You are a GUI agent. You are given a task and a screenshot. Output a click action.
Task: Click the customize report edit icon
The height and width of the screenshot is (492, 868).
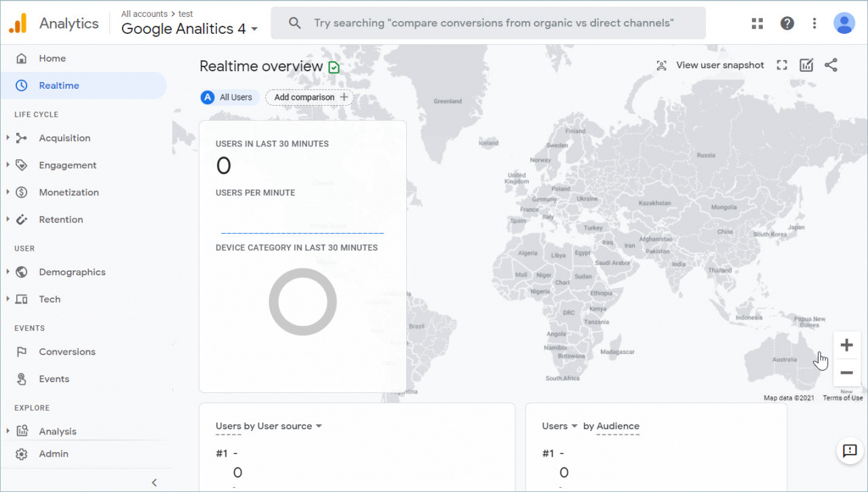tap(806, 65)
